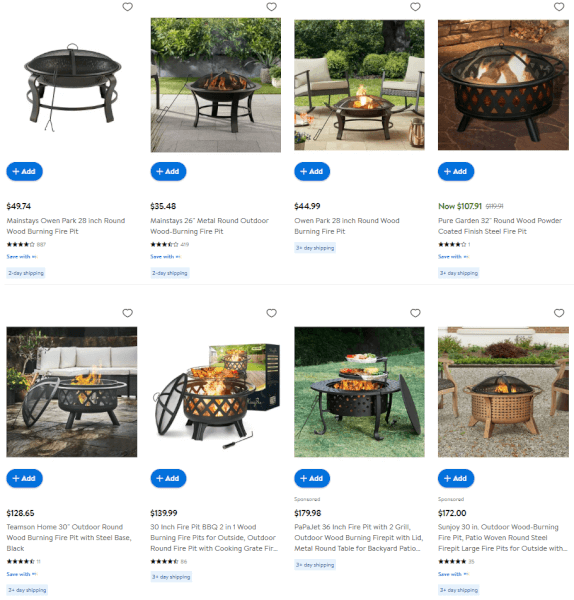The width and height of the screenshot is (574, 600).
Task: View the Sunjoy woven fire pit product image
Action: 503,392
